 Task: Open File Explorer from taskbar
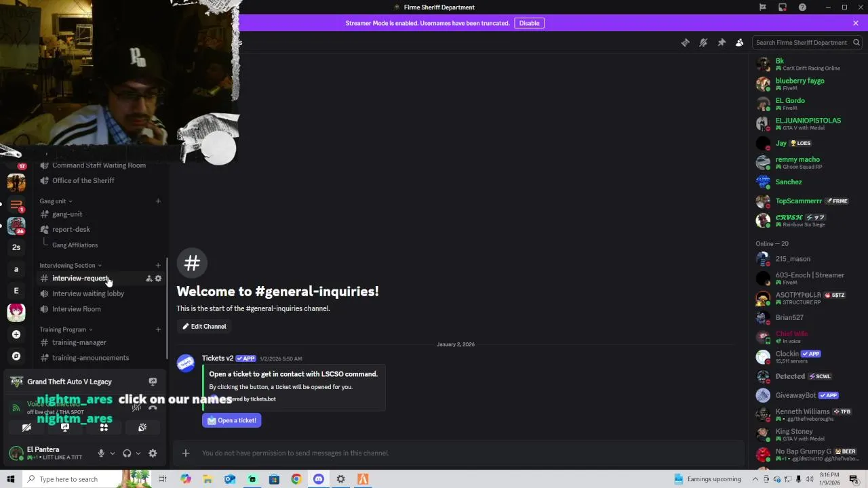point(208,479)
